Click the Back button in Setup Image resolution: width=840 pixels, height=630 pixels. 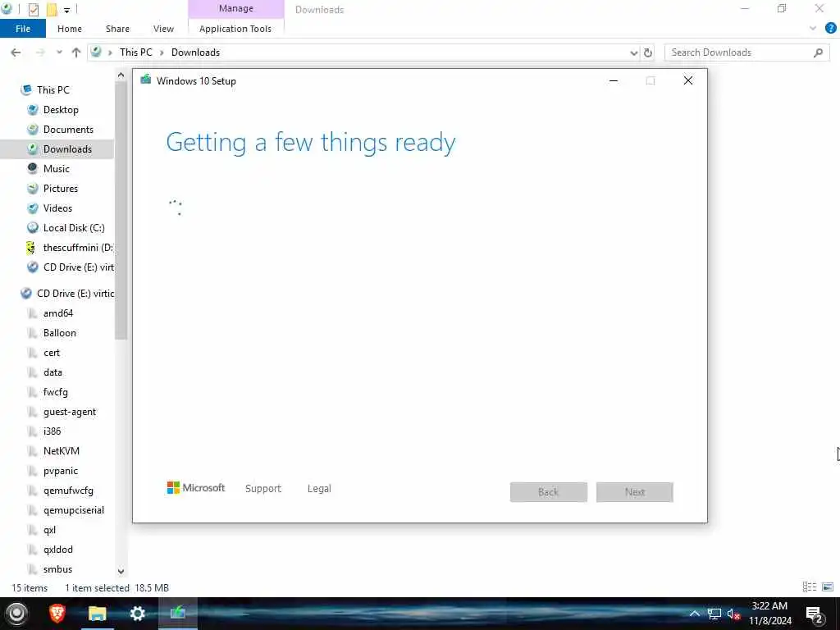pos(549,492)
